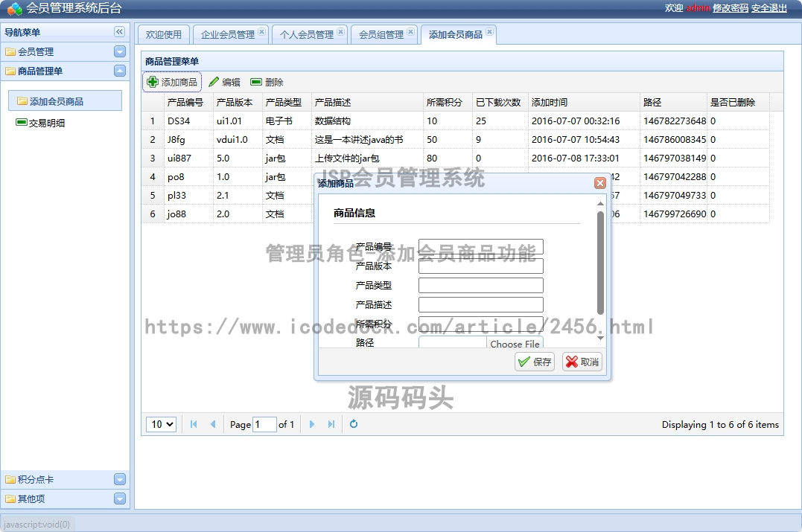
Task: Sort by 产品版本 column header
Action: [x=238, y=102]
